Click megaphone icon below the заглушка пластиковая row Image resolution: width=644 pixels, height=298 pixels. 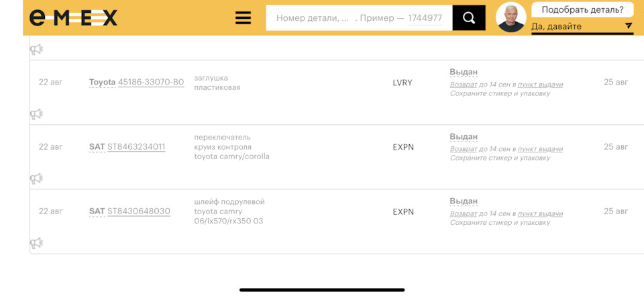tap(36, 114)
